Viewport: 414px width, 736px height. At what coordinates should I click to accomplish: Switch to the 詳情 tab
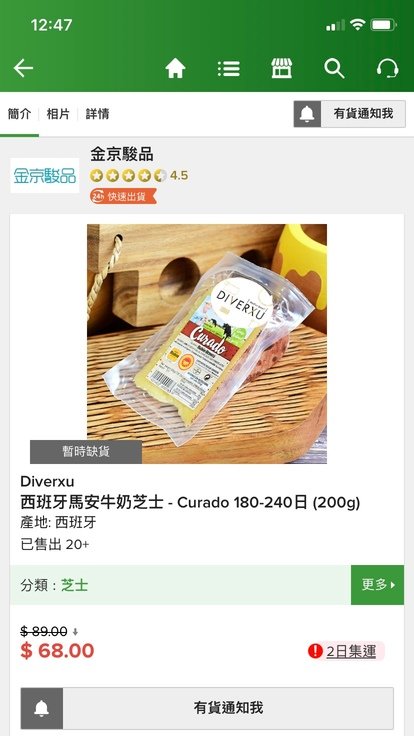coord(97,114)
